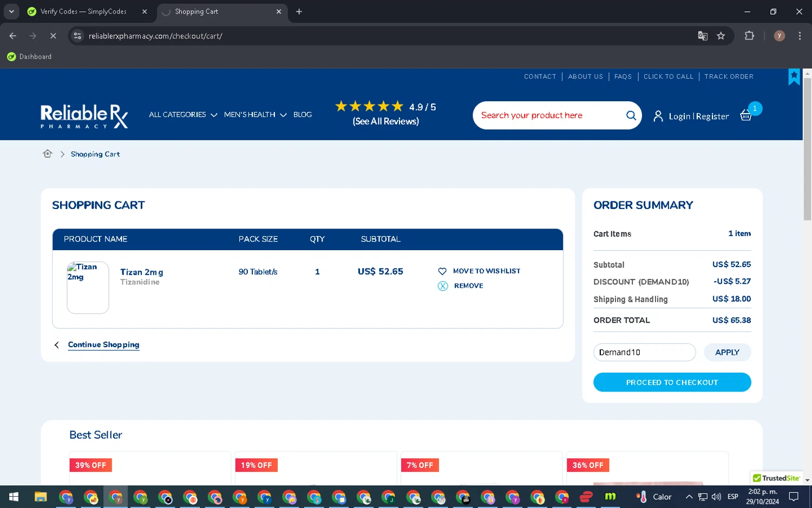
Task: Click Continue Shopping link
Action: click(103, 345)
